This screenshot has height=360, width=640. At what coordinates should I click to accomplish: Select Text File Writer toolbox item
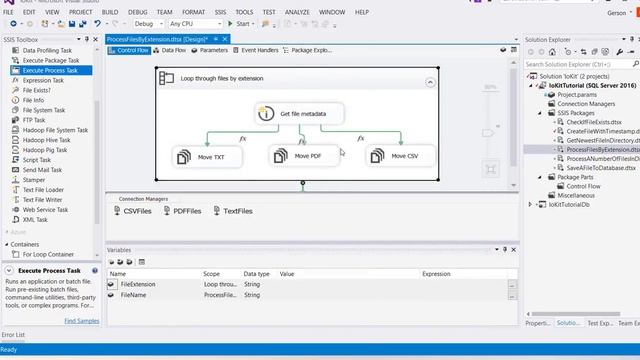pyautogui.click(x=42, y=200)
